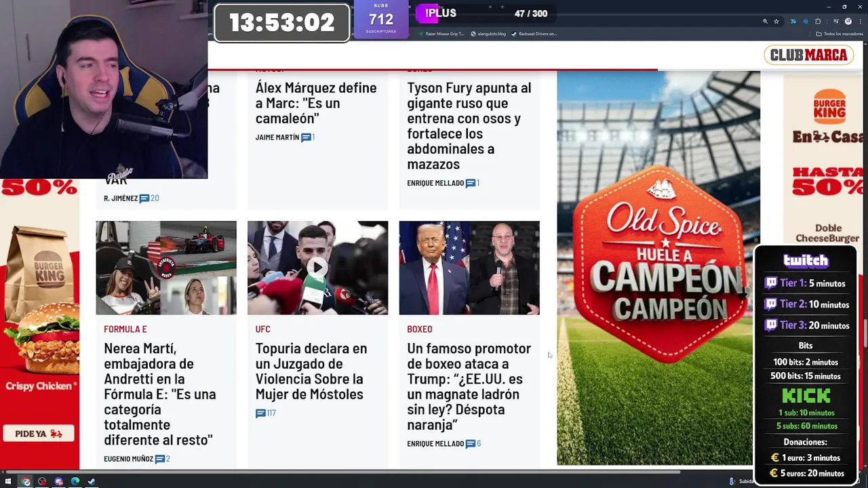Open the boxing promoter attacks Trump headline
The height and width of the screenshot is (488, 868).
(469, 386)
